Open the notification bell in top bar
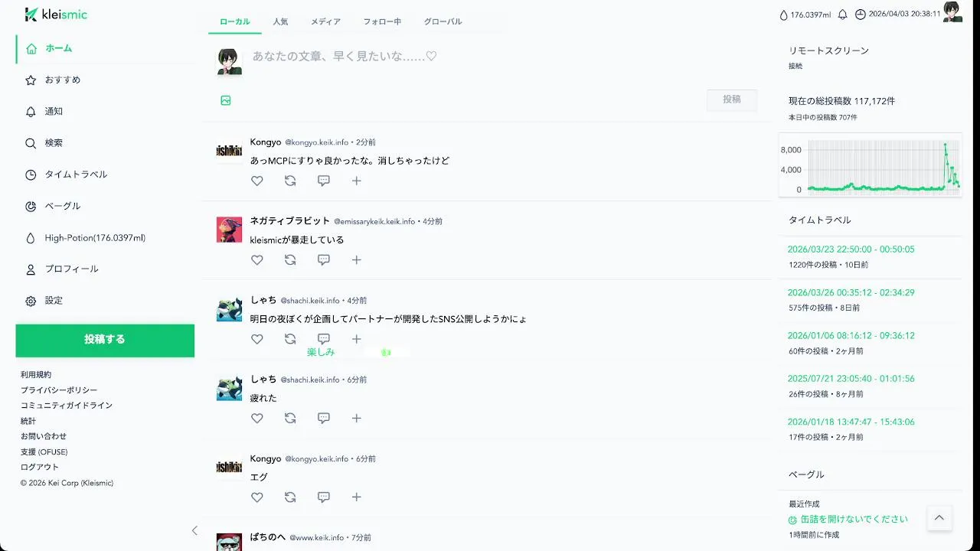 click(843, 15)
